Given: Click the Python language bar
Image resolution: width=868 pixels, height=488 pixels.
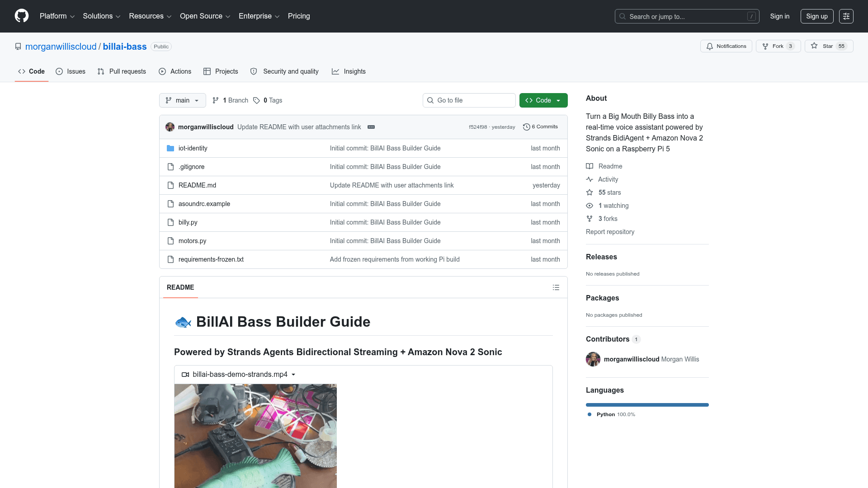Looking at the screenshot, I should (647, 405).
